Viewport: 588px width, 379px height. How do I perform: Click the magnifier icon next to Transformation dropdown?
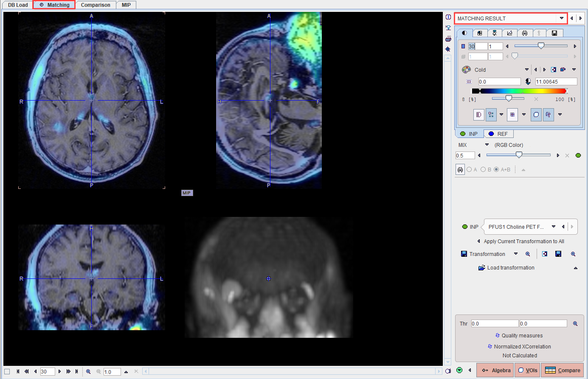528,254
